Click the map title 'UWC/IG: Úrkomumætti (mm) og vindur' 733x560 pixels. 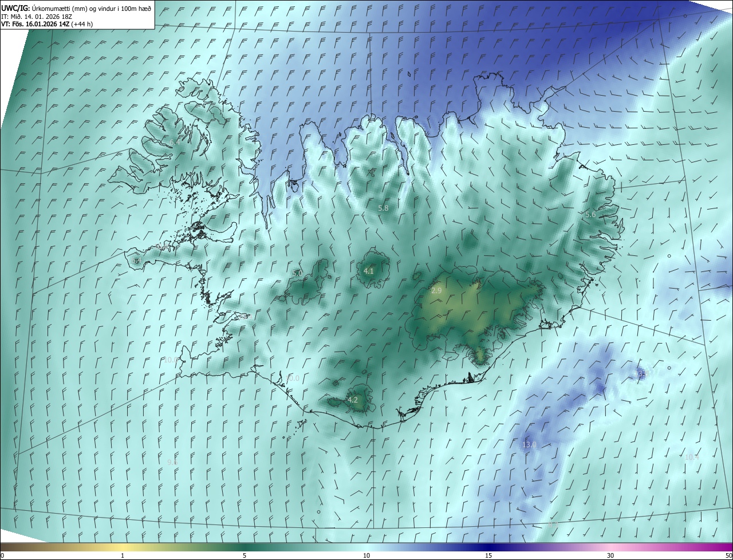click(x=76, y=8)
